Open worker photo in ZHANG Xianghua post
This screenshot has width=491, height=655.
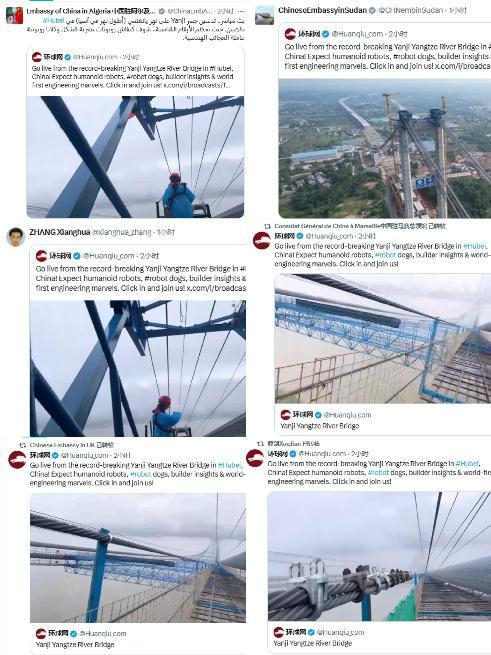point(138,368)
